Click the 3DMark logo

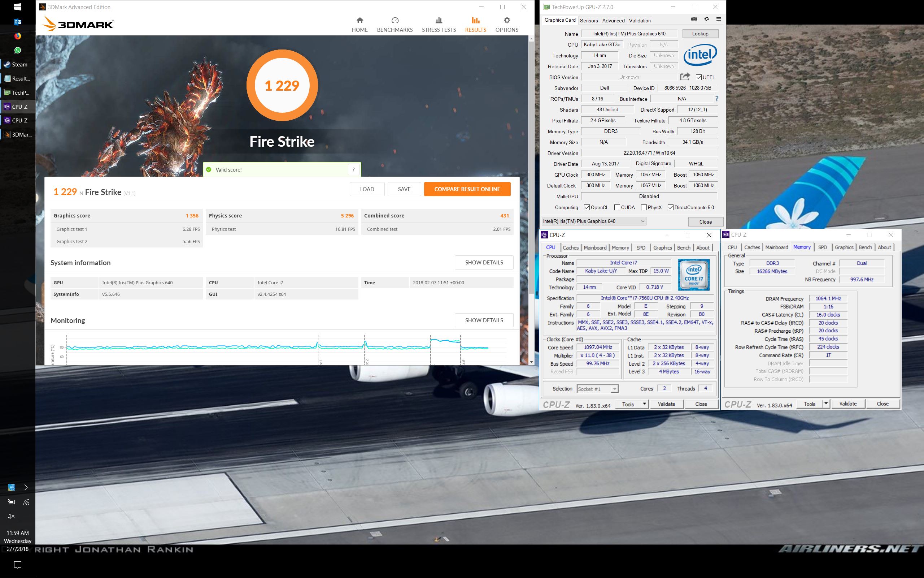tap(78, 24)
